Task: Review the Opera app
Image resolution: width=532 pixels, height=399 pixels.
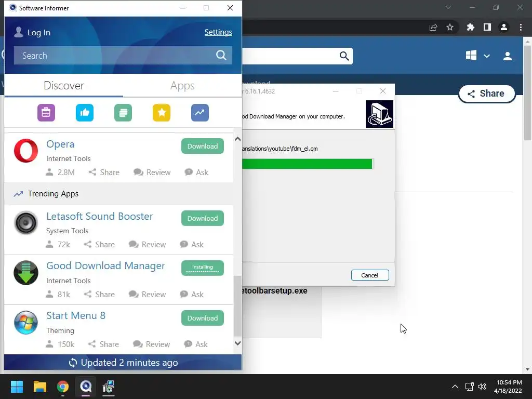Action: pyautogui.click(x=152, y=172)
